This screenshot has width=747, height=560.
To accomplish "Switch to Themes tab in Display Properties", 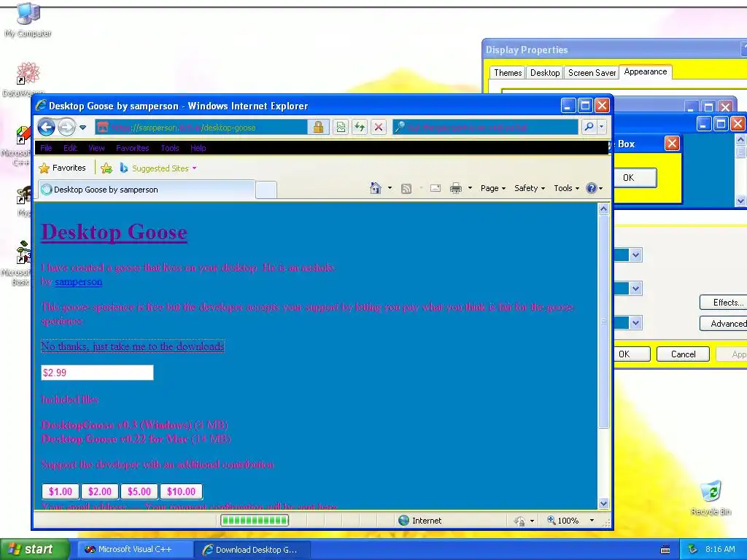I will point(508,73).
